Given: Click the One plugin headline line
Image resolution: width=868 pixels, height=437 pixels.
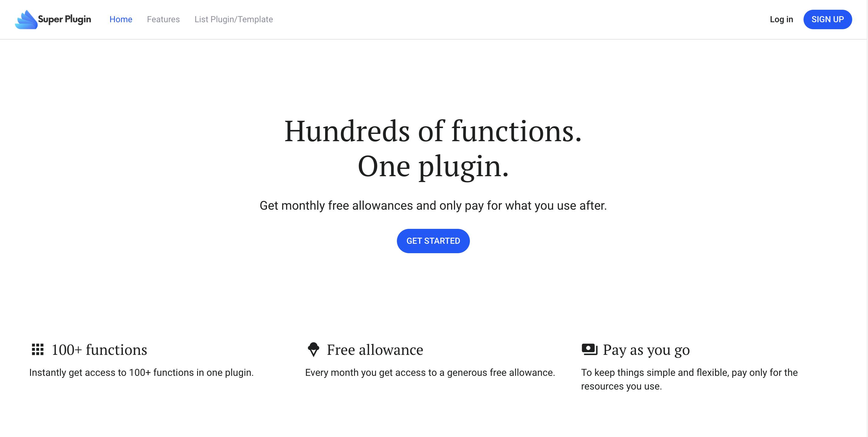Looking at the screenshot, I should pos(433,166).
